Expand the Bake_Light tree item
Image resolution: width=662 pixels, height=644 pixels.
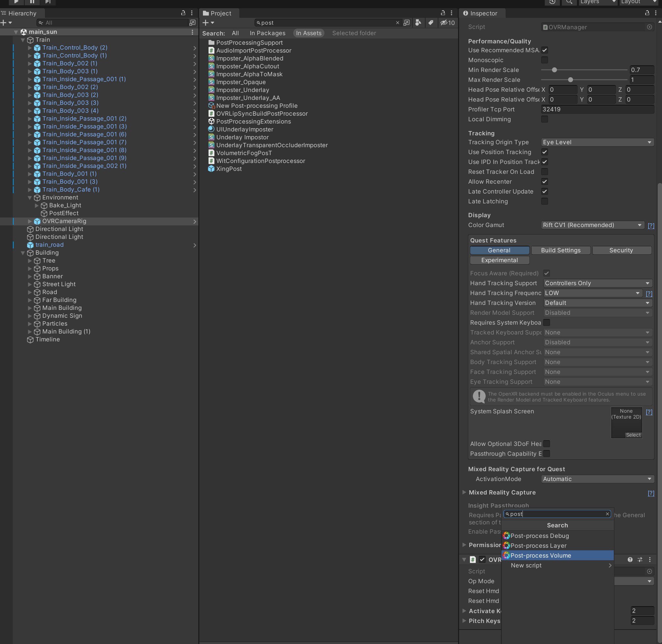pyautogui.click(x=36, y=205)
